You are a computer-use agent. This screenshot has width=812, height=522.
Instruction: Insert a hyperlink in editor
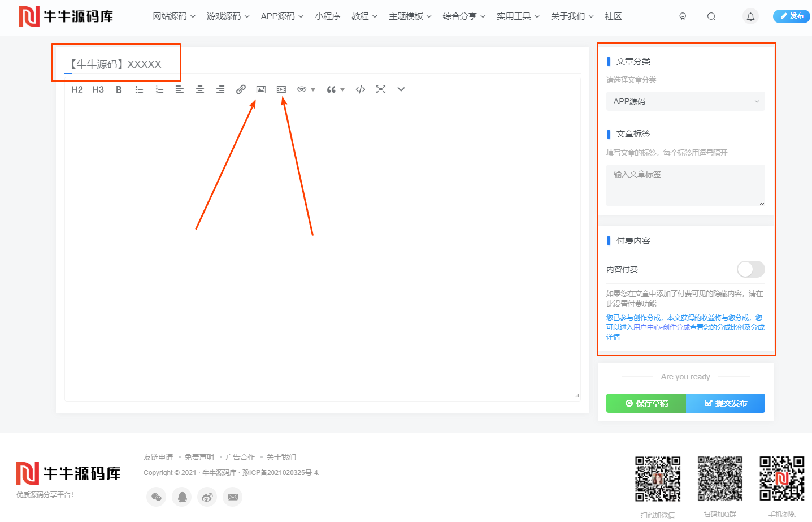(x=241, y=89)
